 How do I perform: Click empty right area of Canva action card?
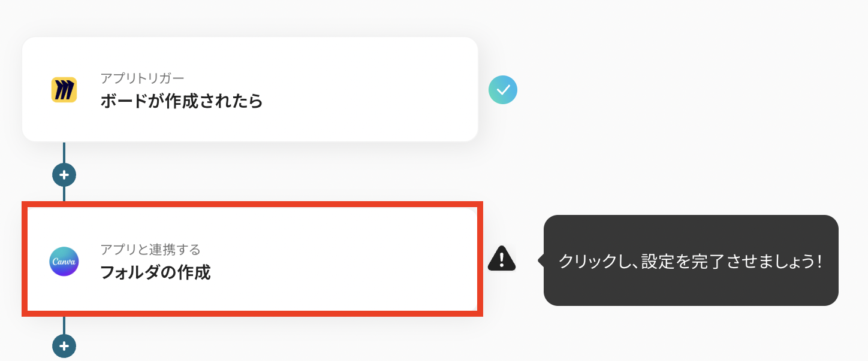point(390,260)
